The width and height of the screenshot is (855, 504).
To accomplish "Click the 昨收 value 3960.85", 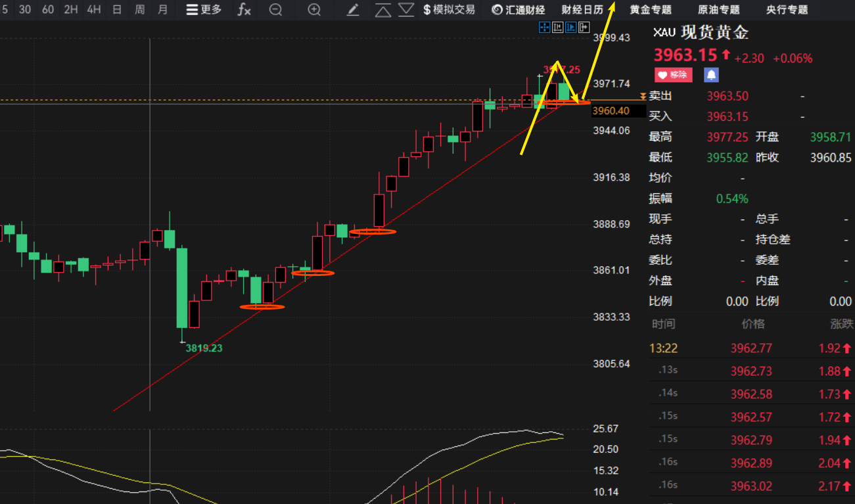I will point(831,158).
